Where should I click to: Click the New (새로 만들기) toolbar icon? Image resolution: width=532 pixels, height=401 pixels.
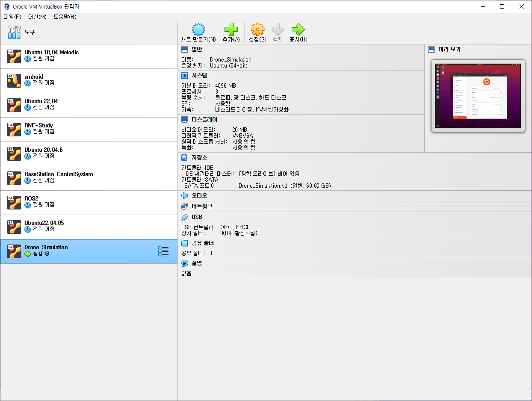pyautogui.click(x=198, y=29)
